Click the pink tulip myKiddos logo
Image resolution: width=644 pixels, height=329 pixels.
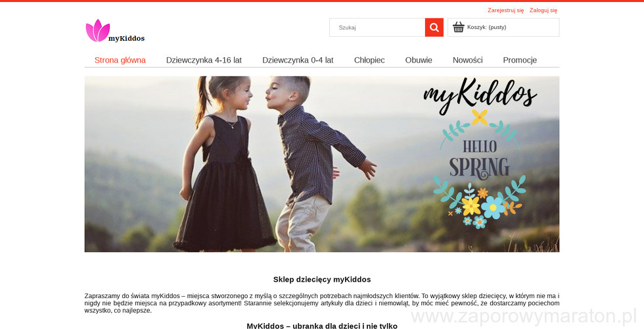[x=97, y=30]
